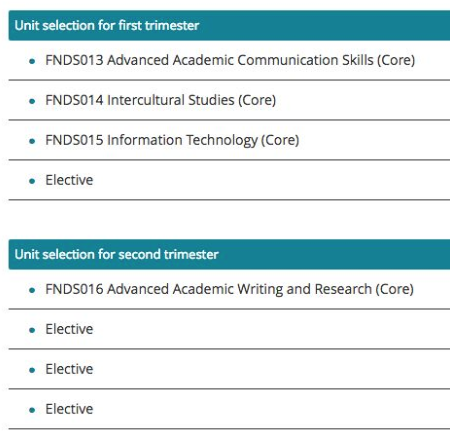Choose the last Elective in second trimester
The height and width of the screenshot is (444, 450).
(x=69, y=409)
